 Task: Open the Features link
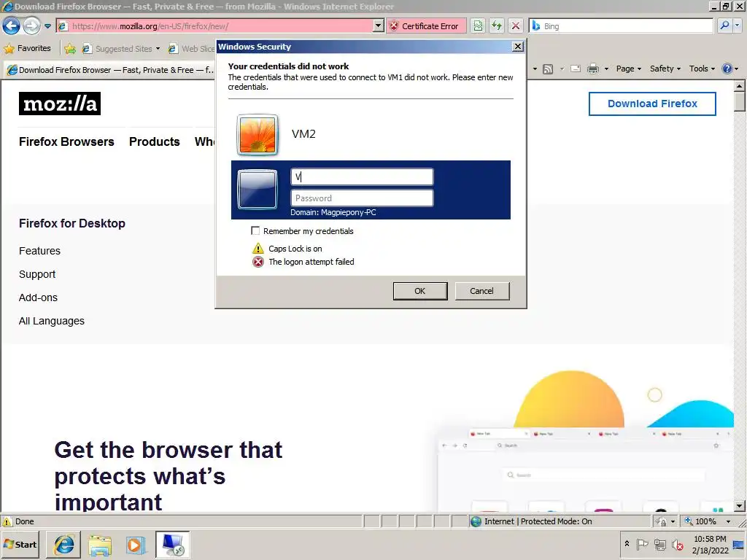pyautogui.click(x=39, y=251)
